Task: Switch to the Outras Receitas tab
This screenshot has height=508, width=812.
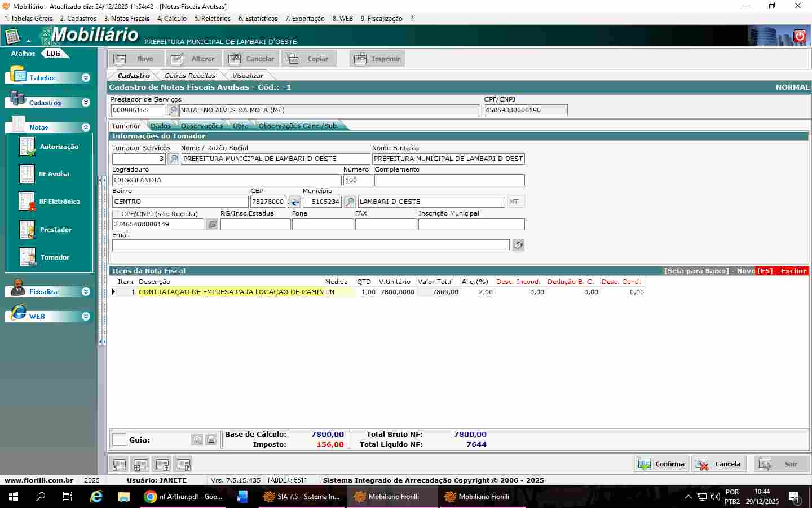Action: pyautogui.click(x=189, y=76)
